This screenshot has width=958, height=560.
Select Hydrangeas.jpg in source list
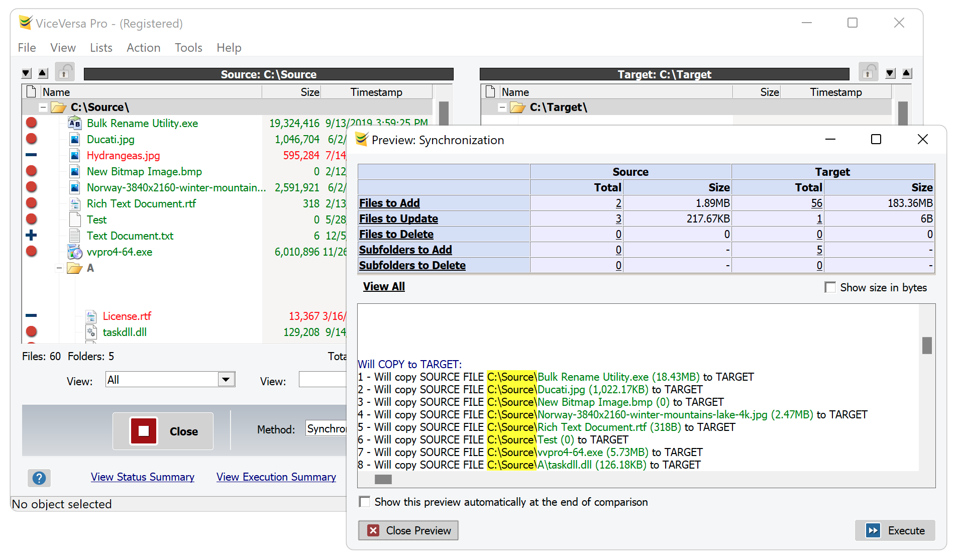(x=123, y=155)
